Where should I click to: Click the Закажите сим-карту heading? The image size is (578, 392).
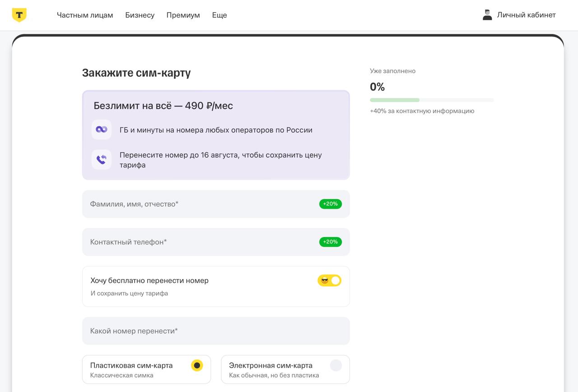pyautogui.click(x=136, y=73)
